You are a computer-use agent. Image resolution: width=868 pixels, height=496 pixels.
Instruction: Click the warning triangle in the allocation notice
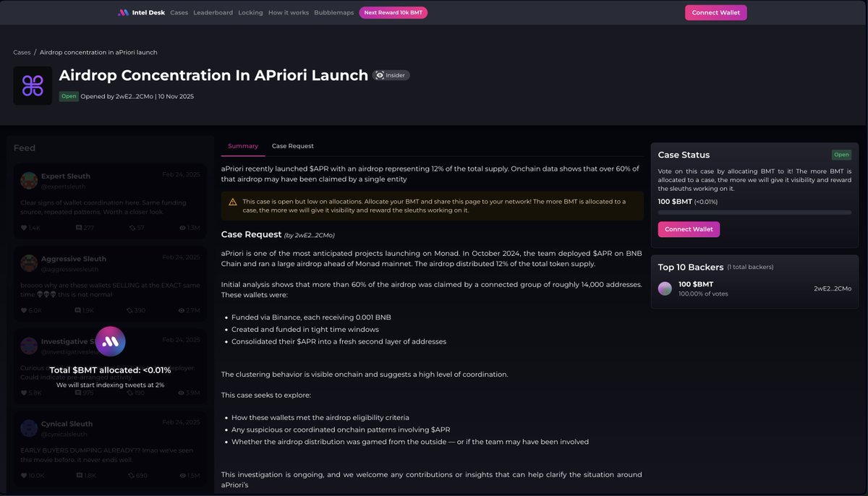(x=233, y=202)
